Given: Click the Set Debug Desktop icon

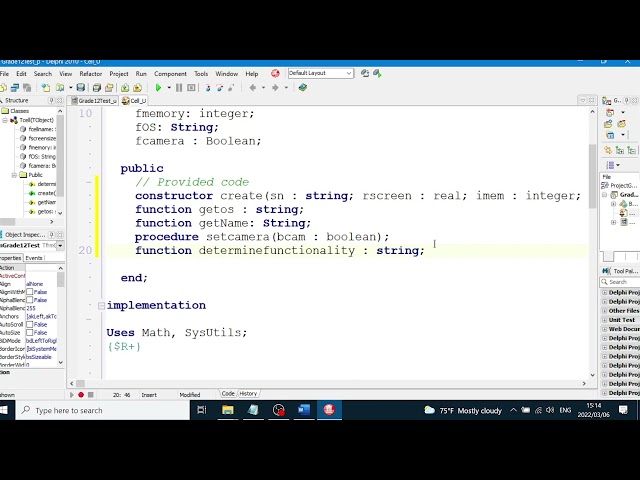Looking at the screenshot, I should click(x=377, y=73).
